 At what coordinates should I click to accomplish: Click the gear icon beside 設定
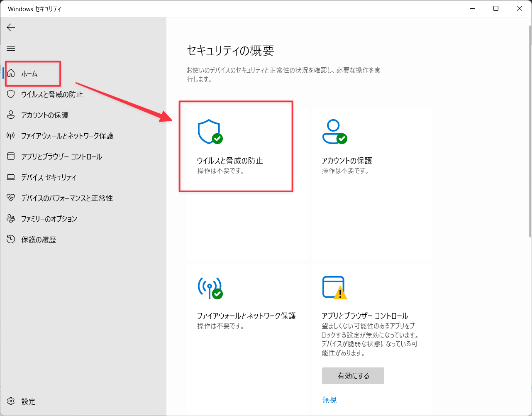pos(11,401)
